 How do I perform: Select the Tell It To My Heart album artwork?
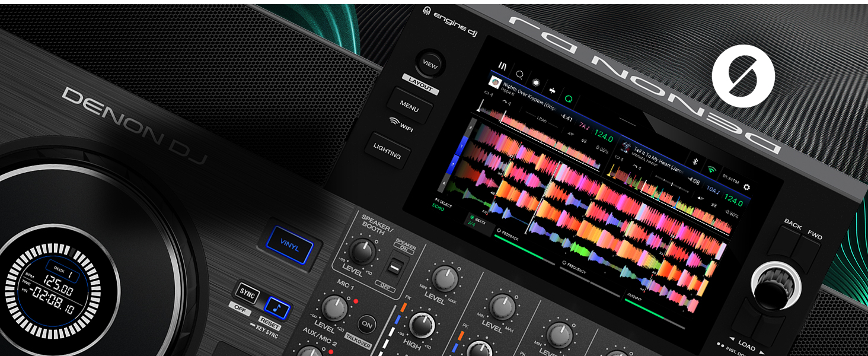[x=624, y=145]
